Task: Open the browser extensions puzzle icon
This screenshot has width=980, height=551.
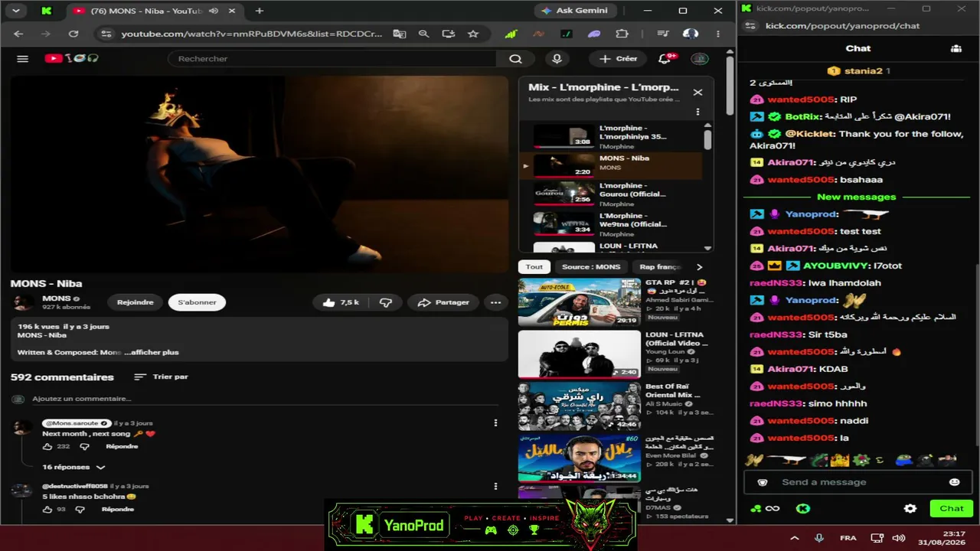Action: 622,34
